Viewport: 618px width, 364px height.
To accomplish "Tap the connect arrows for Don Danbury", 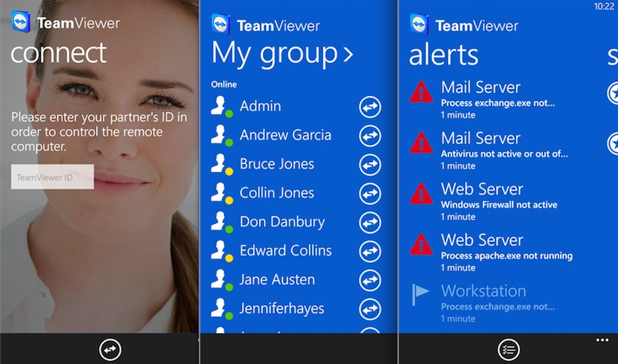I will (x=369, y=222).
